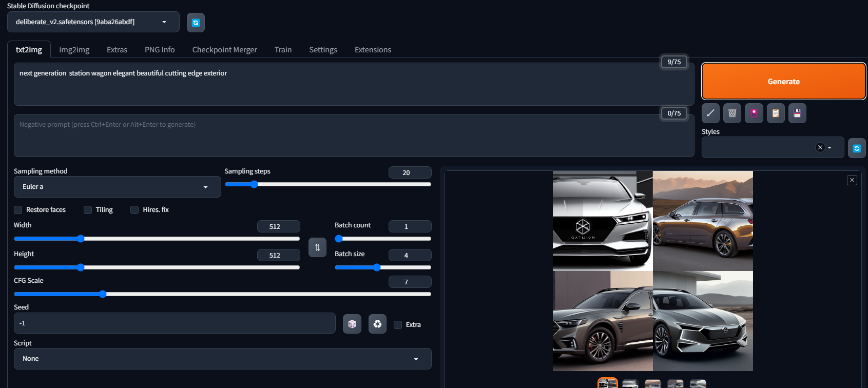Click the orange Generate button
This screenshot has width=868, height=388.
pos(784,81)
